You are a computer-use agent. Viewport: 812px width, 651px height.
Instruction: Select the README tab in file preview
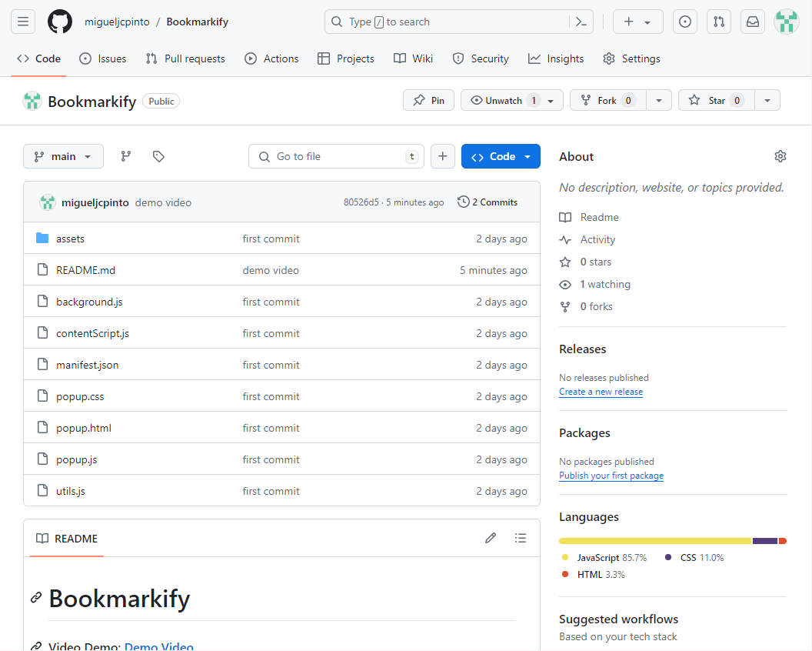[x=67, y=539]
